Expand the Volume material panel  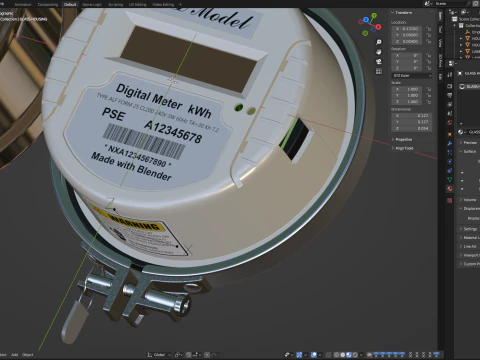point(469,200)
